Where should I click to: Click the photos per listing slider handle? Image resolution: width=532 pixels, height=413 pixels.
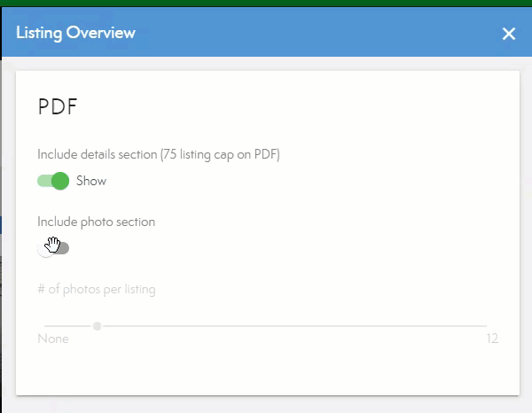point(97,326)
